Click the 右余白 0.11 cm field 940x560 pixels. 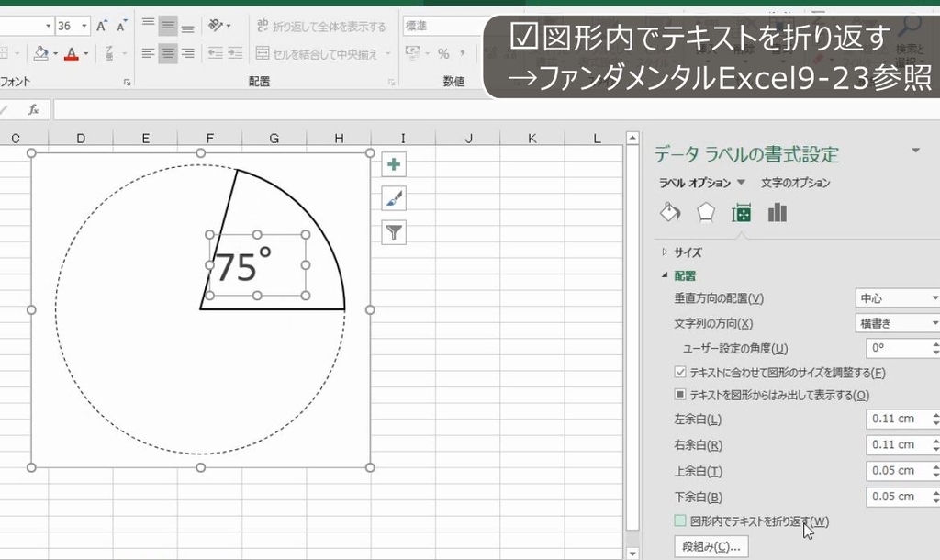[x=899, y=445]
